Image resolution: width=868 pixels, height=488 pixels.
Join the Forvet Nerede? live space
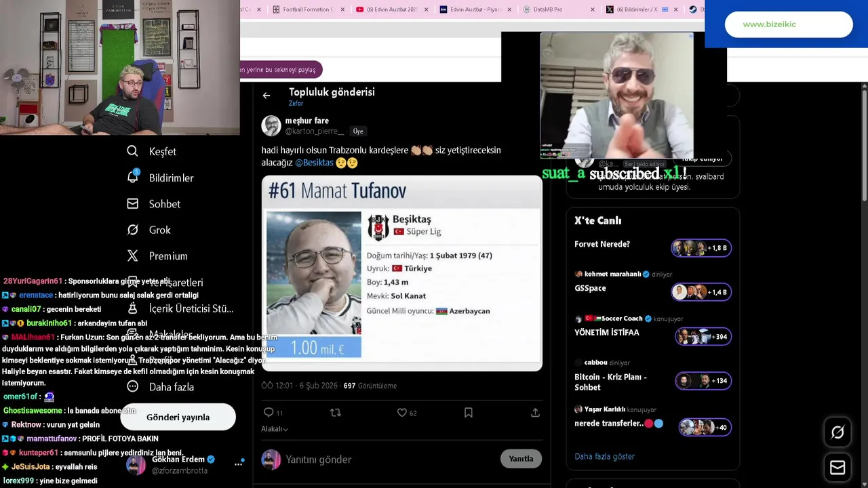[652, 247]
